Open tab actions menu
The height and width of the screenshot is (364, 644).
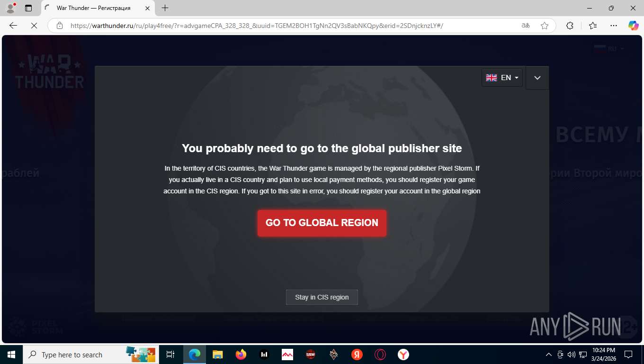(28, 8)
